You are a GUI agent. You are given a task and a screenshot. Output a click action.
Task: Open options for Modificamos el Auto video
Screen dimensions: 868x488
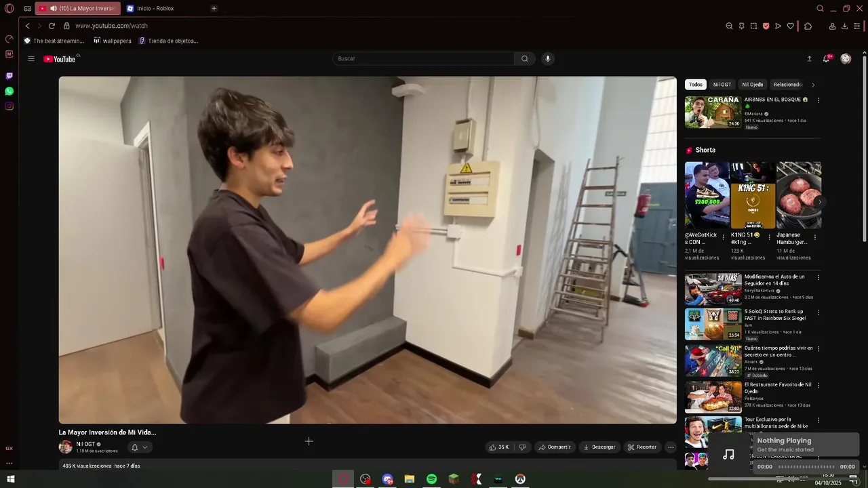(818, 277)
